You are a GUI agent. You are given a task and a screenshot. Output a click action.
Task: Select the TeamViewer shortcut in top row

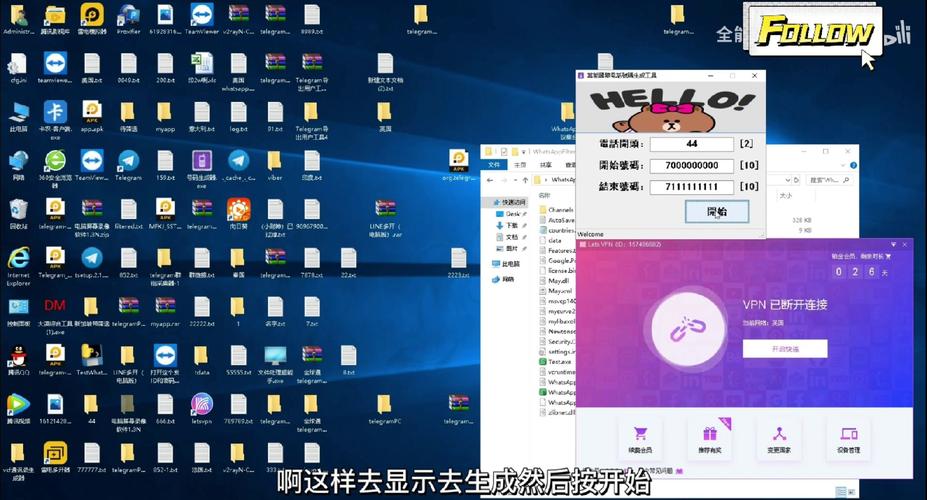202,20
